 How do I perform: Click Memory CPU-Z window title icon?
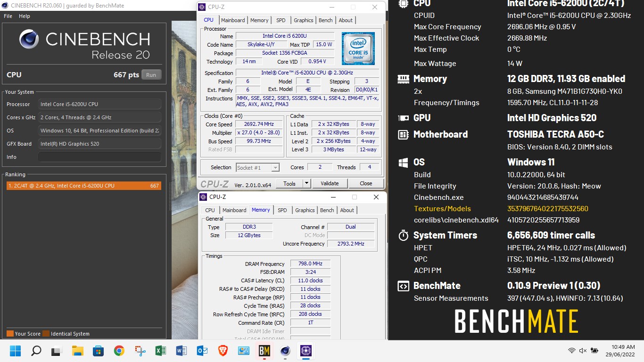pyautogui.click(x=203, y=197)
